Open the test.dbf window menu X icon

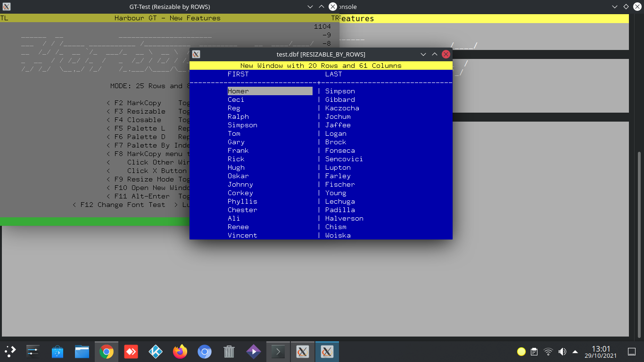[x=196, y=54]
